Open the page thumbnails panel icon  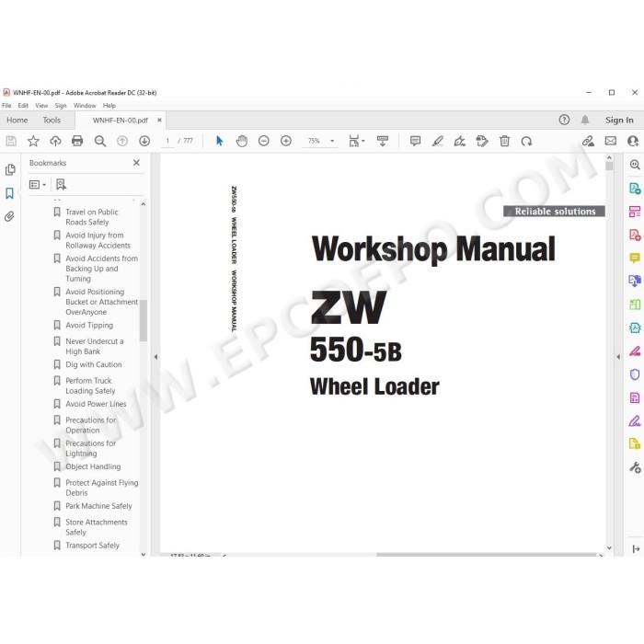(x=10, y=169)
